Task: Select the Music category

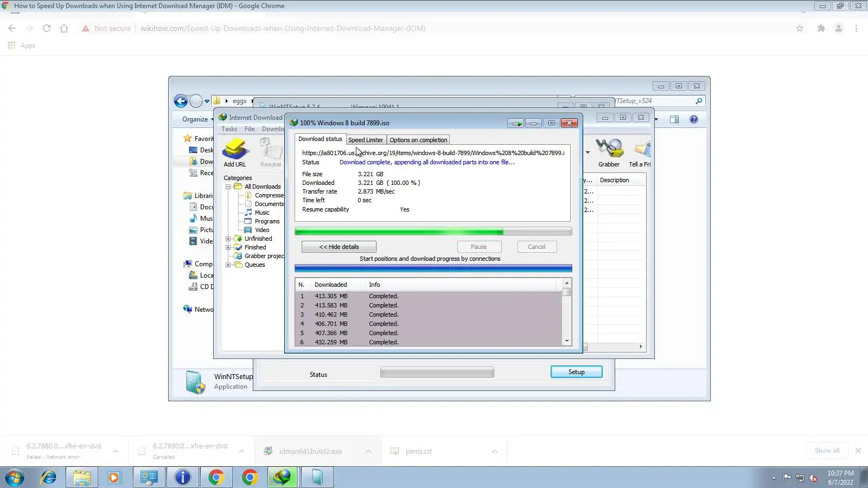Action: (257, 213)
